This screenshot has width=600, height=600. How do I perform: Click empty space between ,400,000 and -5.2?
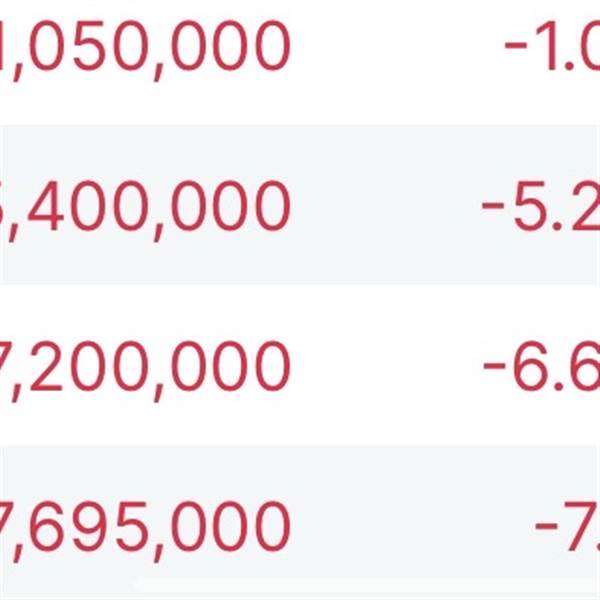click(385, 206)
